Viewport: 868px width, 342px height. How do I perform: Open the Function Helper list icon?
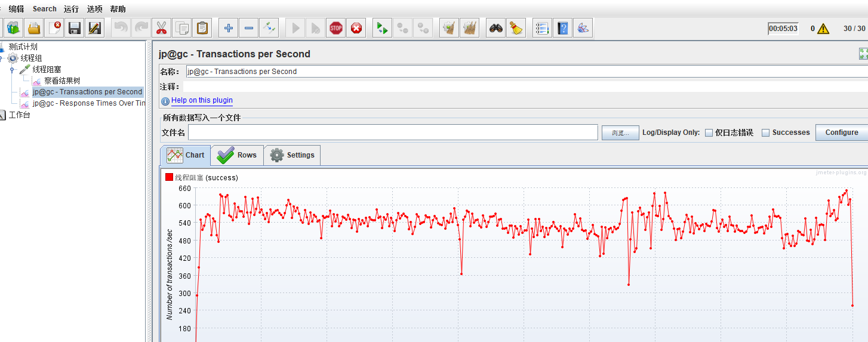542,27
